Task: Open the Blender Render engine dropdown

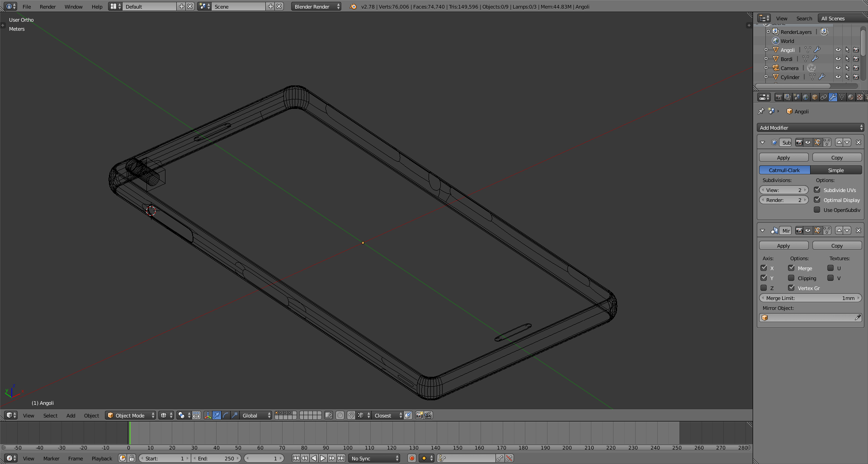Action: (316, 6)
